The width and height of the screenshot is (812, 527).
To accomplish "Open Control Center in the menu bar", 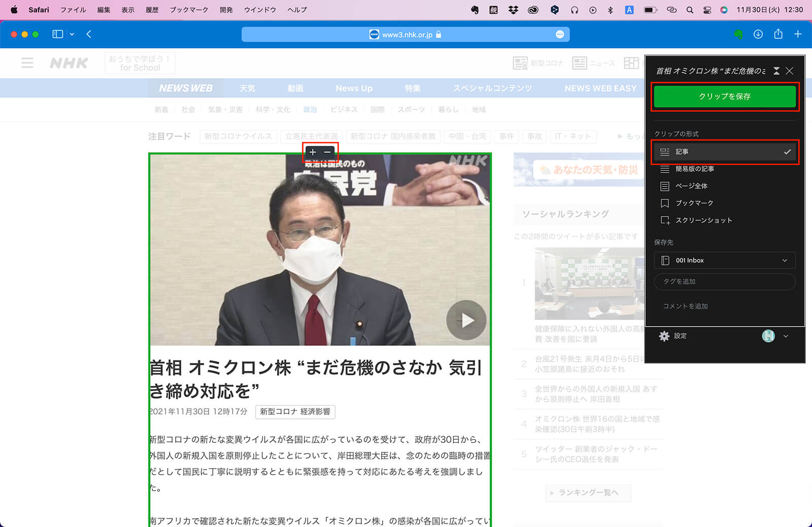I will [707, 10].
